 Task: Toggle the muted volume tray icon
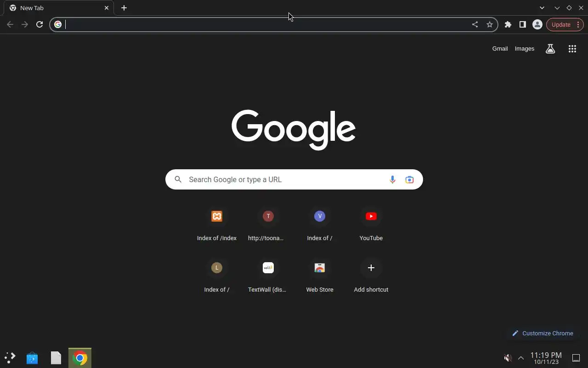(x=508, y=358)
